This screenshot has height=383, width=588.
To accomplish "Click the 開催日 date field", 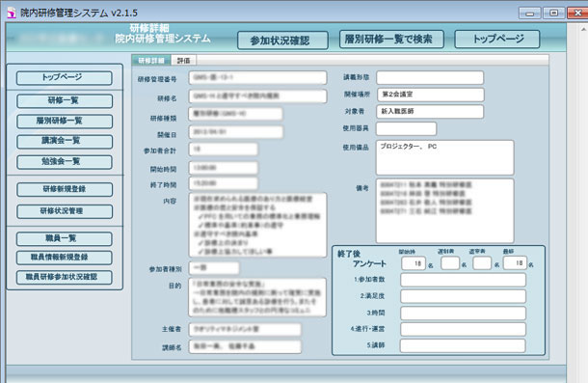I will click(236, 132).
